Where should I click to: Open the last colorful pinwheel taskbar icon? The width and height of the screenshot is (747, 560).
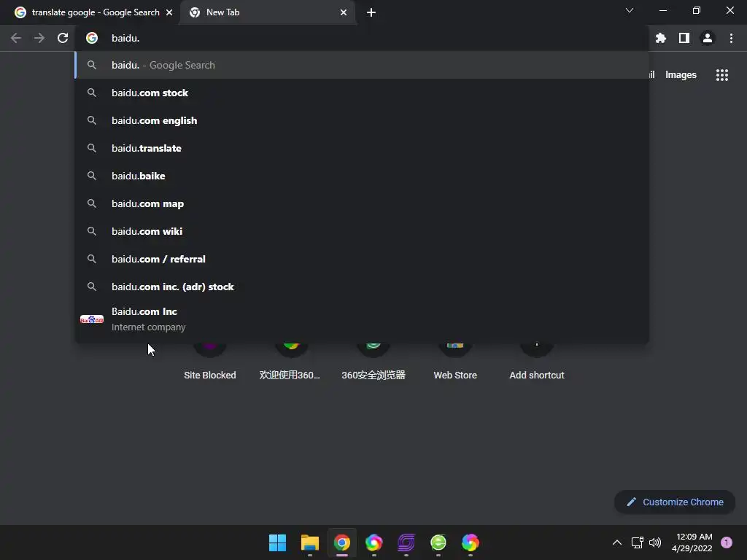pos(471,542)
